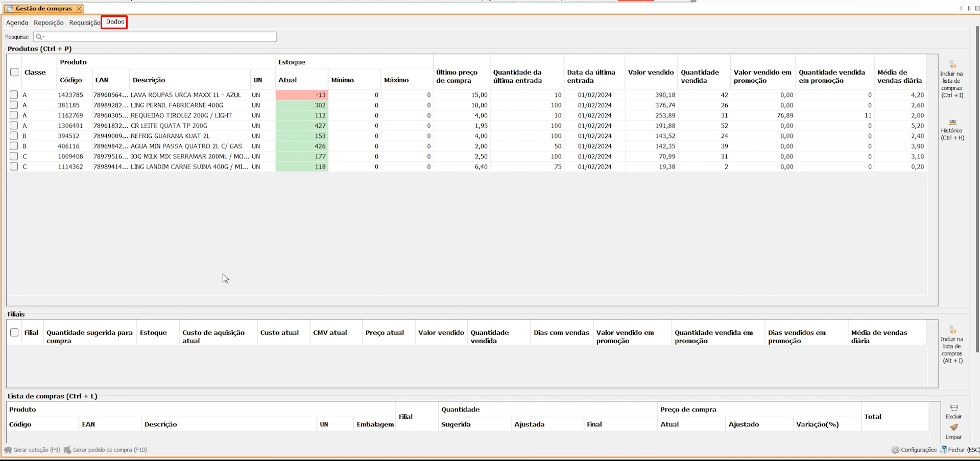Sort by Média de vendas diária in Produtos

coord(900,76)
